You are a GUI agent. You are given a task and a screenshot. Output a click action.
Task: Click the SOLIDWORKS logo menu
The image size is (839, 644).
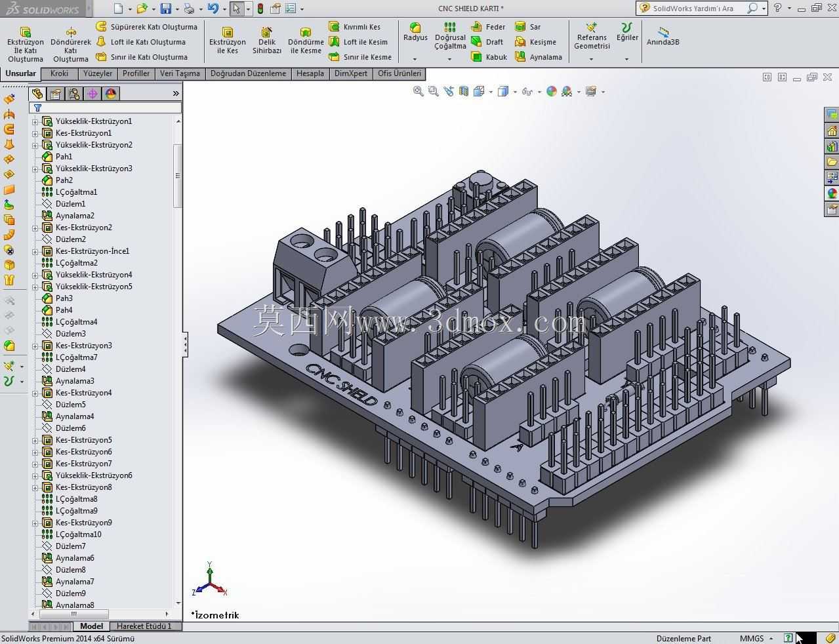pyautogui.click(x=43, y=9)
